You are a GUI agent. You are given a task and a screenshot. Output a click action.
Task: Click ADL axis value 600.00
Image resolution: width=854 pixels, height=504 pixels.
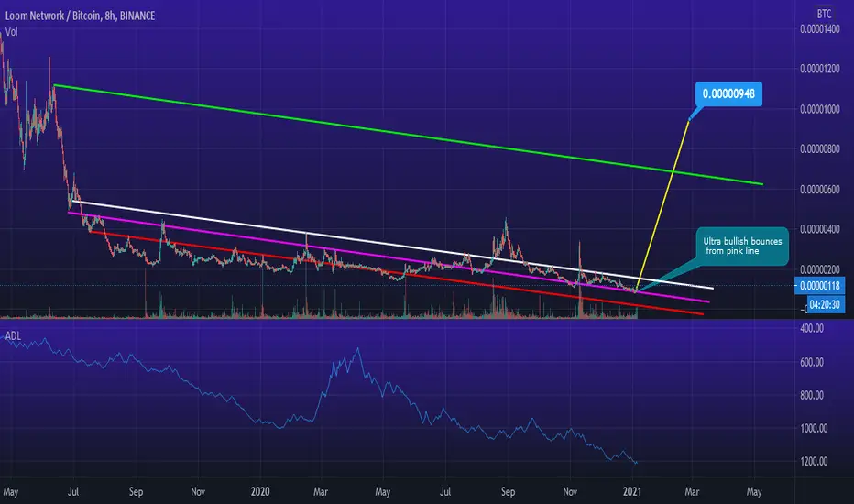click(x=812, y=362)
